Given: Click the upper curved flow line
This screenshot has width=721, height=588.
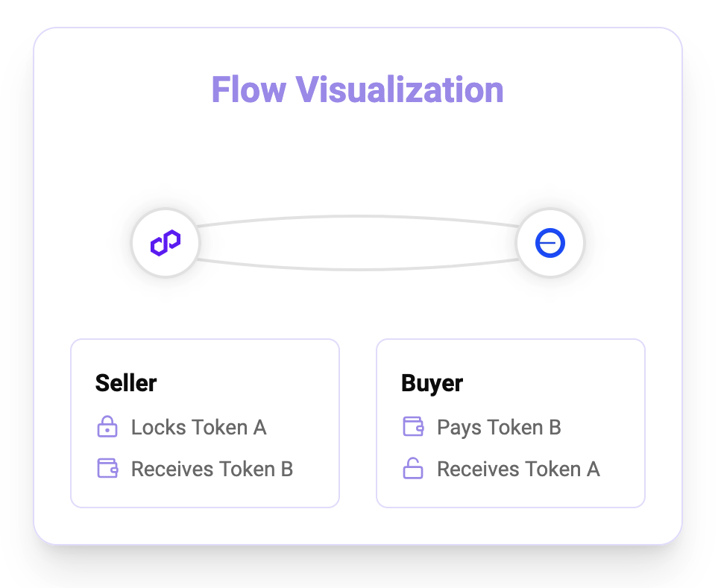Looking at the screenshot, I should coord(358,216).
